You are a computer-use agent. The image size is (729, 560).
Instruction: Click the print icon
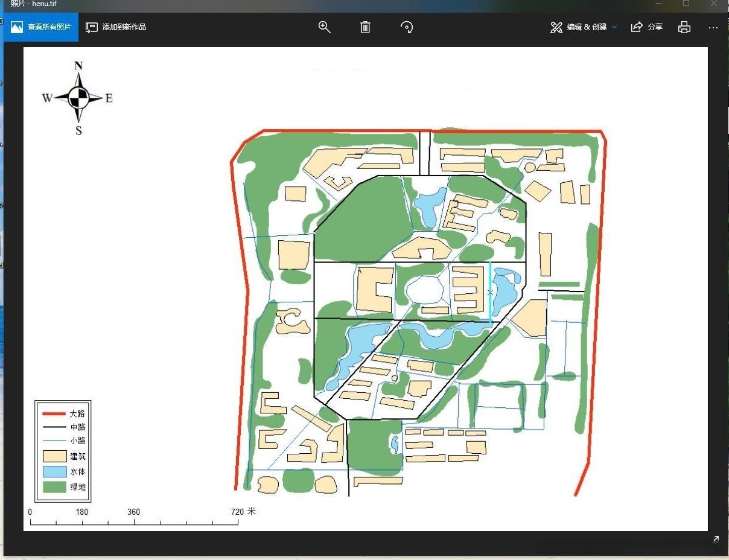click(x=684, y=27)
